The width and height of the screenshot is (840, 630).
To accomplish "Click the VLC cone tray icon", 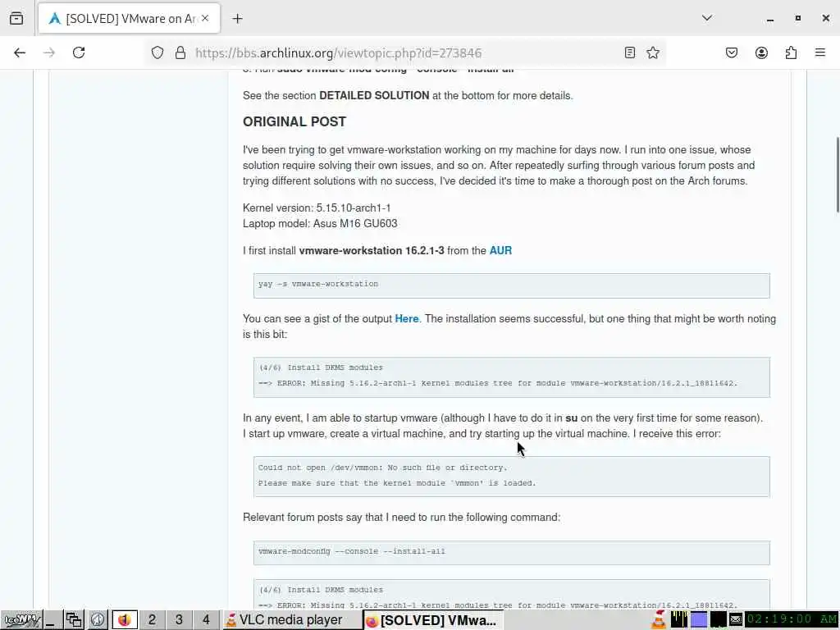I will [659, 620].
